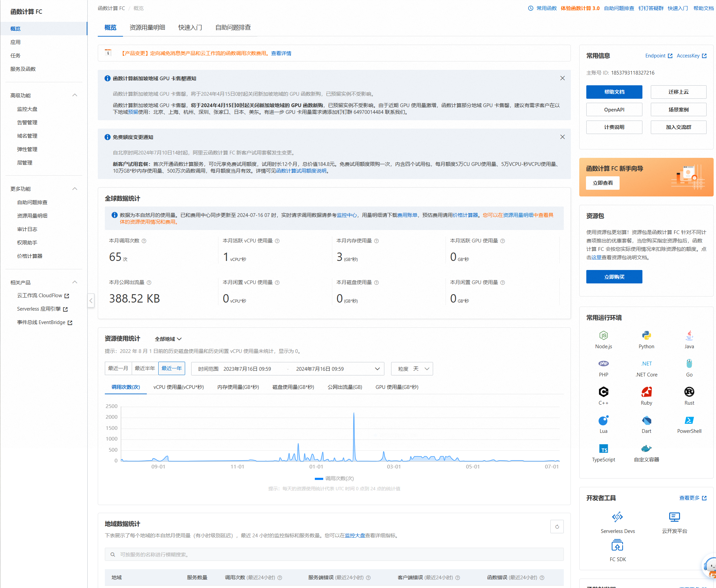The width and height of the screenshot is (716, 588).
Task: Collapse the 高级功能 sidebar section
Action: pos(75,95)
